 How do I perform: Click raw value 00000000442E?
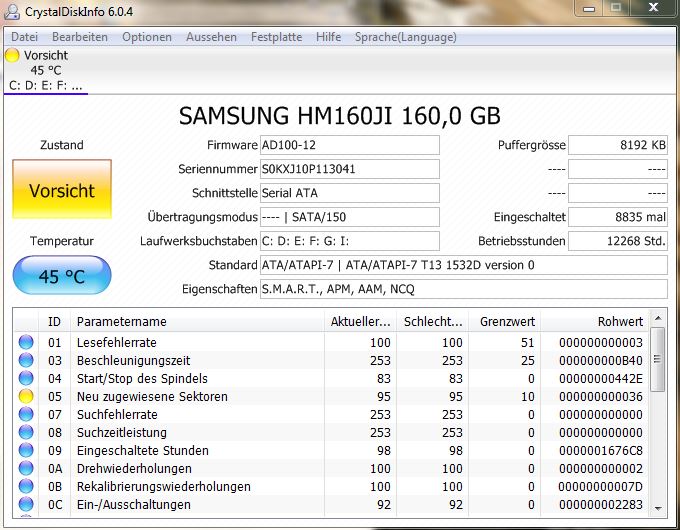601,379
